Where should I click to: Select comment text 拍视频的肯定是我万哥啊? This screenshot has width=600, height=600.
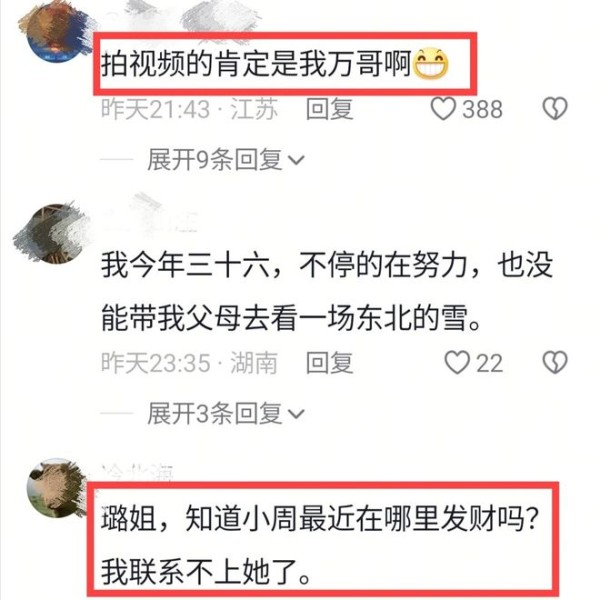coord(256,64)
